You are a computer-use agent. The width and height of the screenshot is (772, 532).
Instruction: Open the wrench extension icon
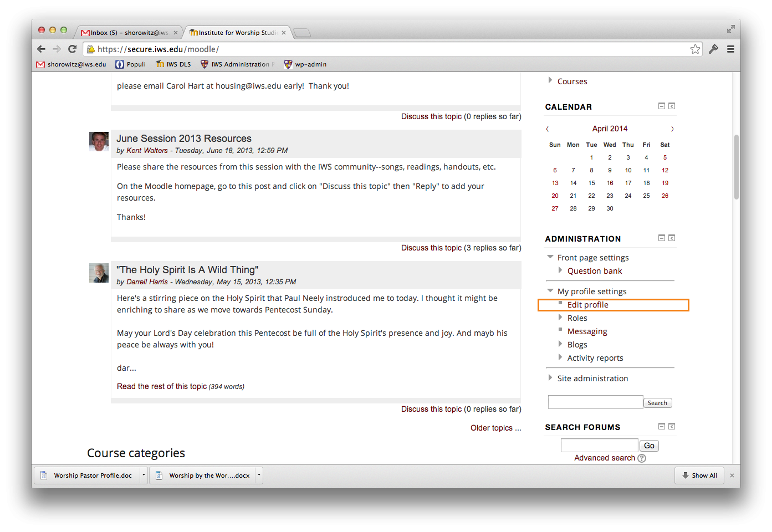[713, 49]
